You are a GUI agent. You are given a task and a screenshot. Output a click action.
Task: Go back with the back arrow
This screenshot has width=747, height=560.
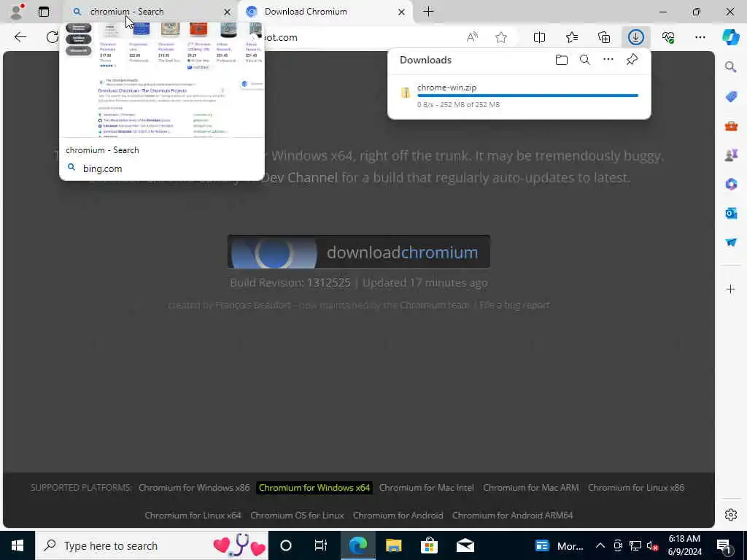tap(20, 37)
